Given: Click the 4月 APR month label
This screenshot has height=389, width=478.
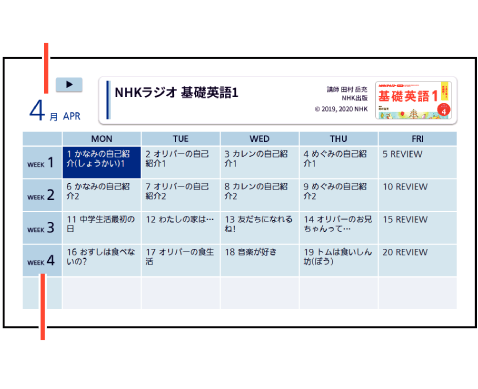Looking at the screenshot, I should pyautogui.click(x=55, y=111).
